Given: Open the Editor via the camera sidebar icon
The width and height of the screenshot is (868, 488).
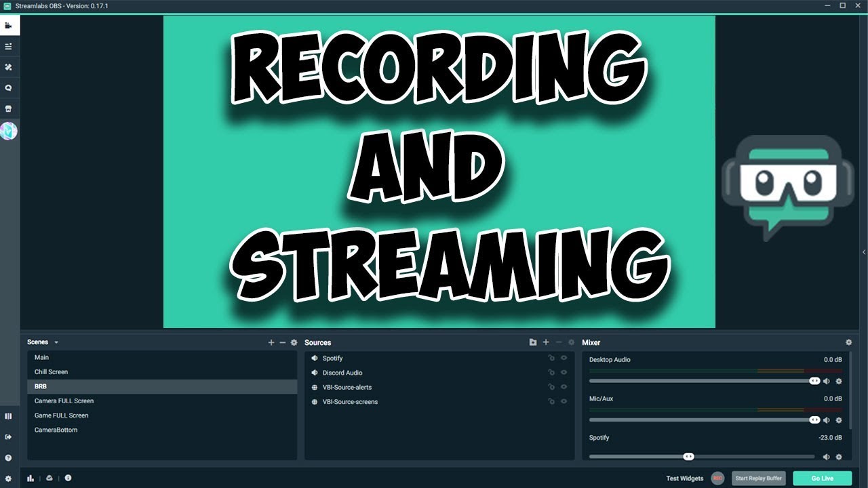Looking at the screenshot, I should point(9,25).
